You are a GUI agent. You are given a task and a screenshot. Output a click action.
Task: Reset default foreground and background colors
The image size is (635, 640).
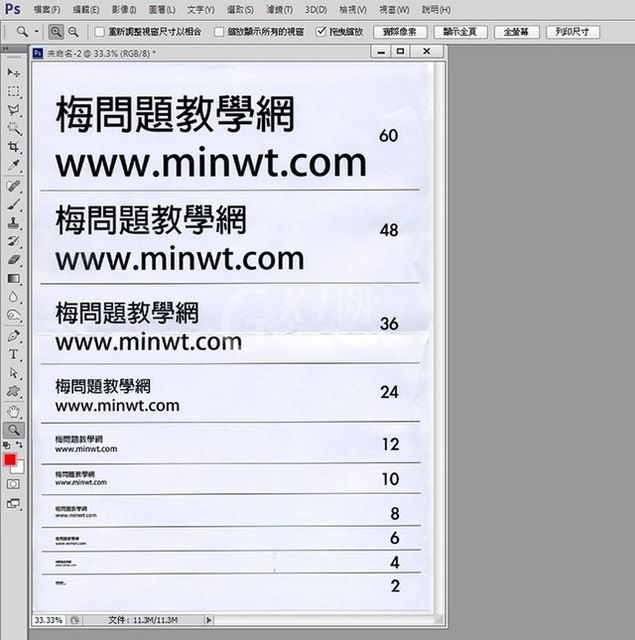pyautogui.click(x=7, y=445)
